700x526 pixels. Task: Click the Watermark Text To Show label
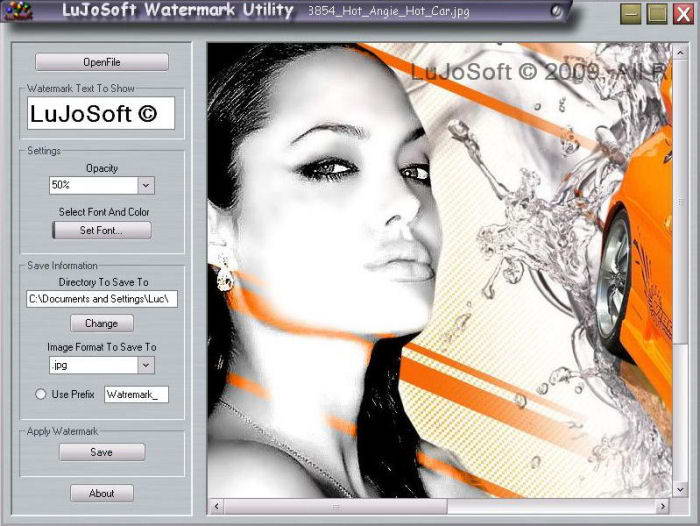(80, 88)
